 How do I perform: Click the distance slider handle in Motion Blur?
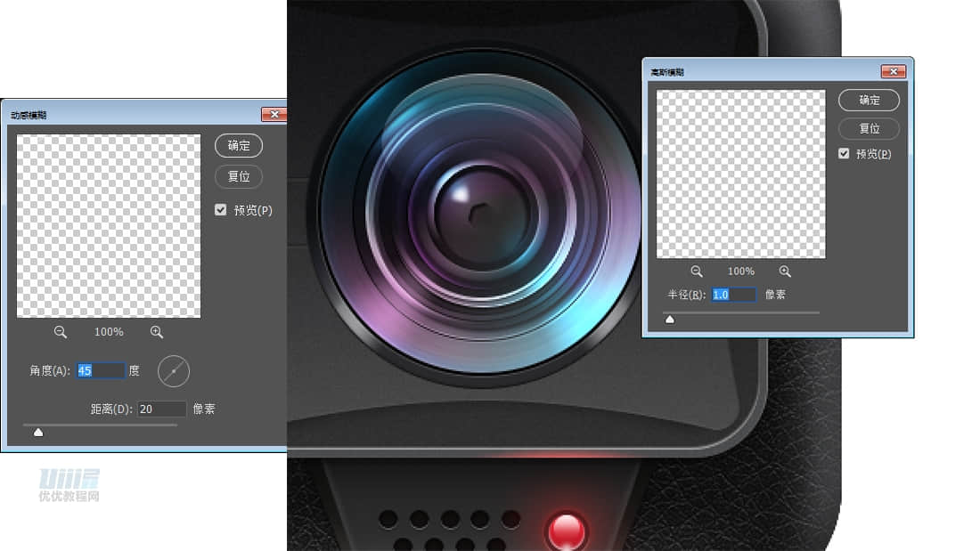tap(38, 433)
